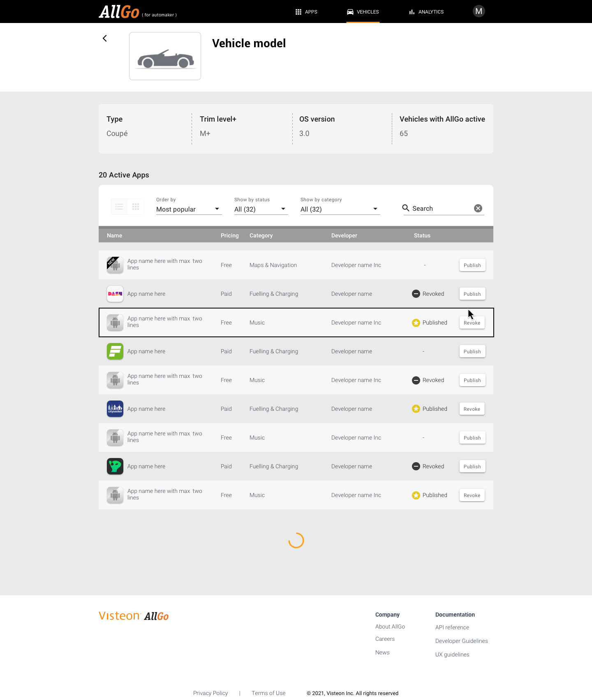The height and width of the screenshot is (700, 592).
Task: Click the green F app icon
Action: (x=115, y=351)
